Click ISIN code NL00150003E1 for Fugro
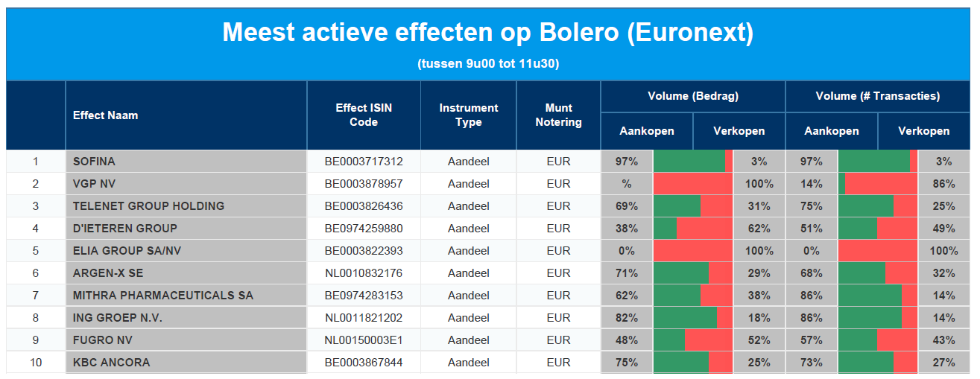Image resolution: width=980 pixels, height=379 pixels. (x=364, y=340)
